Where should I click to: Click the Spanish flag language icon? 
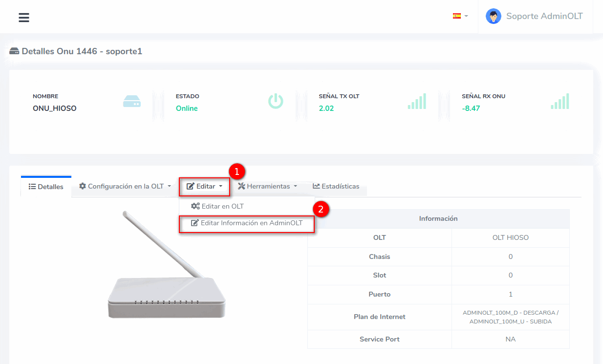(x=457, y=16)
